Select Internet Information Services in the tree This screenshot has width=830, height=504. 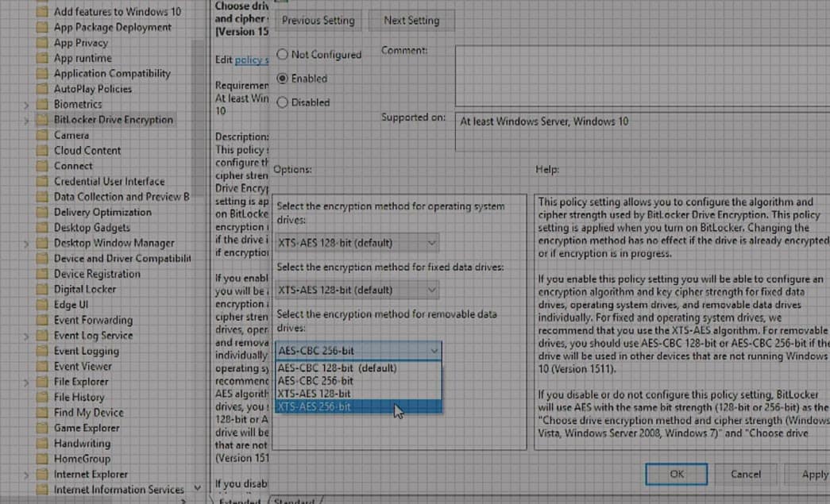coord(119,489)
